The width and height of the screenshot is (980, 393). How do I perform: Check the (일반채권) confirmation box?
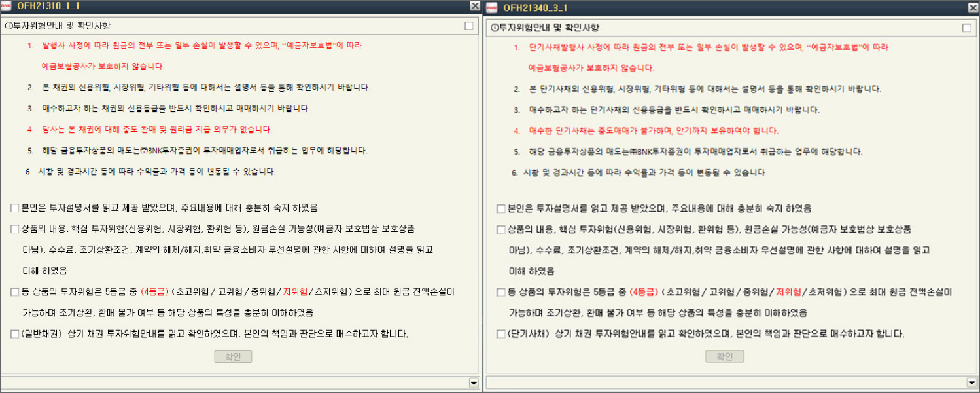click(x=14, y=334)
